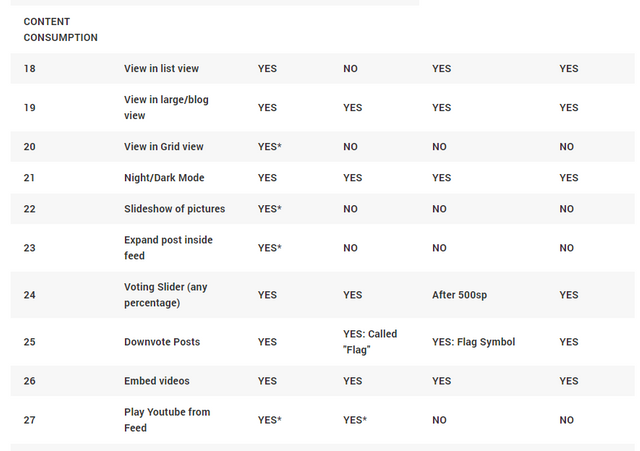Click the "After 500sp" cell
Viewport: 640px width, 451px height.
[x=462, y=295]
